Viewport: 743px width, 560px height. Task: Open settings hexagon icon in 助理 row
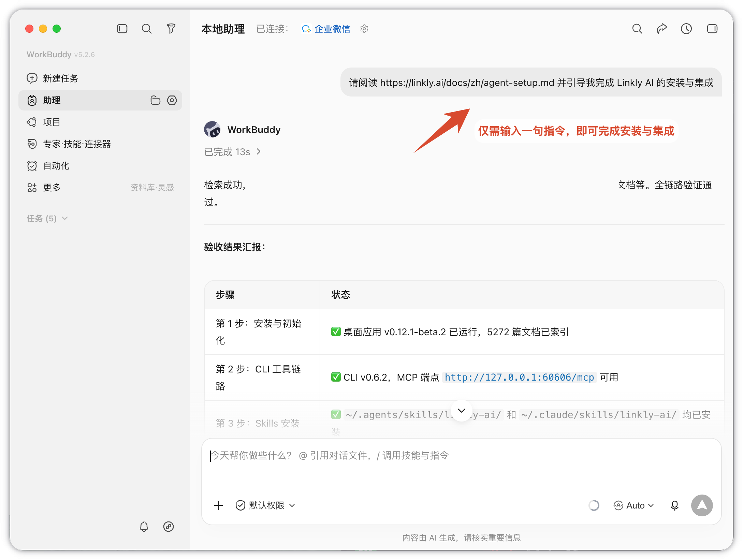point(172,100)
